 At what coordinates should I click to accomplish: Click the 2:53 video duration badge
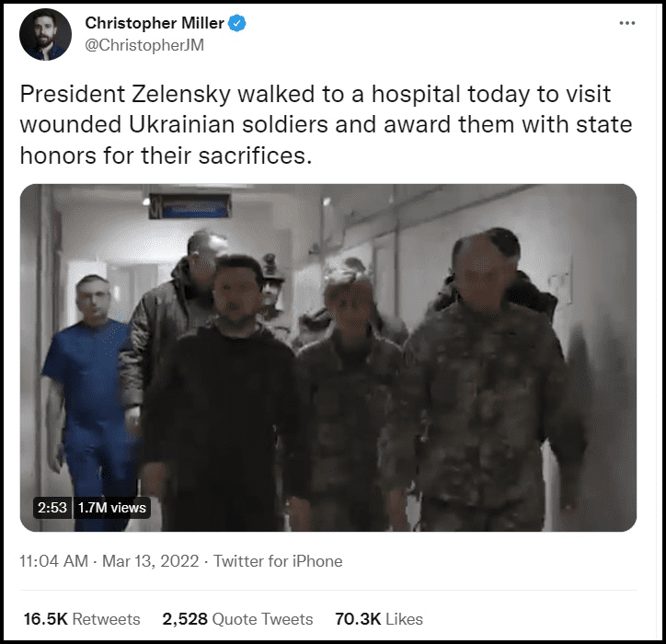click(52, 508)
